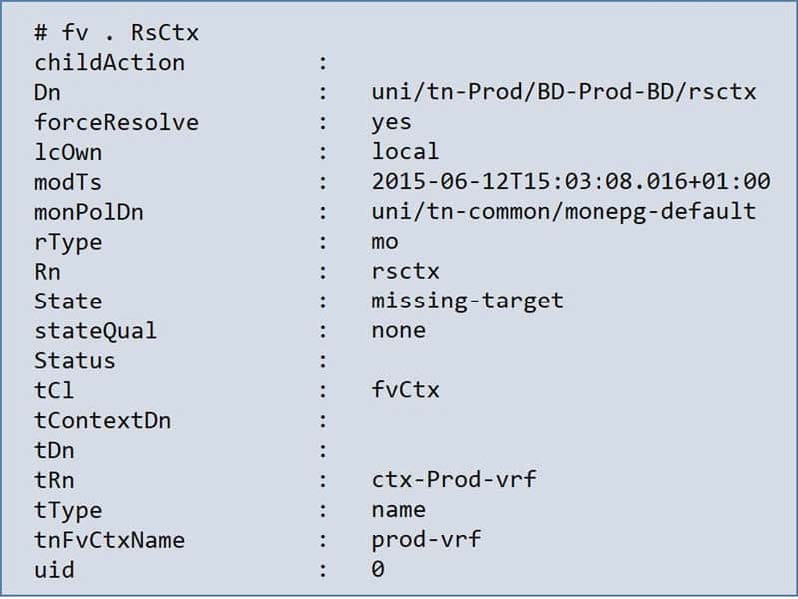
Task: Select the stateQual value 'none'
Action: click(x=398, y=330)
